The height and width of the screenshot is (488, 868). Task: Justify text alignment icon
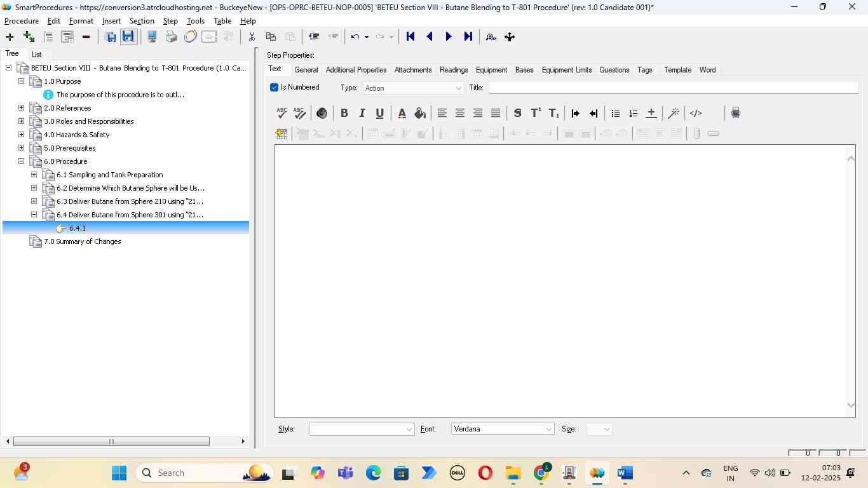point(496,113)
